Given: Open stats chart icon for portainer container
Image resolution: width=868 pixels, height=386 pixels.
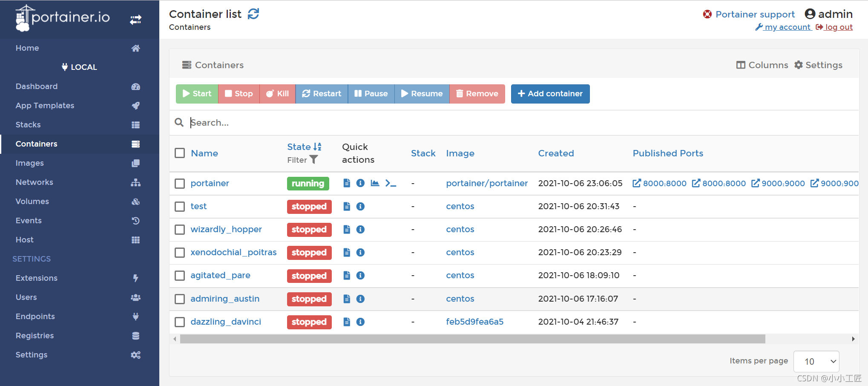Looking at the screenshot, I should 375,183.
